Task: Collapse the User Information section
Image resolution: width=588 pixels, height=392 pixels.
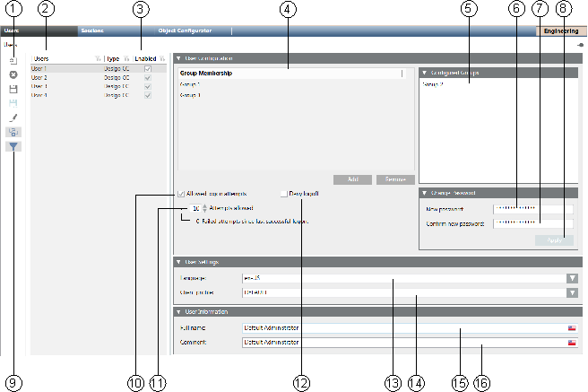Action: [178, 311]
